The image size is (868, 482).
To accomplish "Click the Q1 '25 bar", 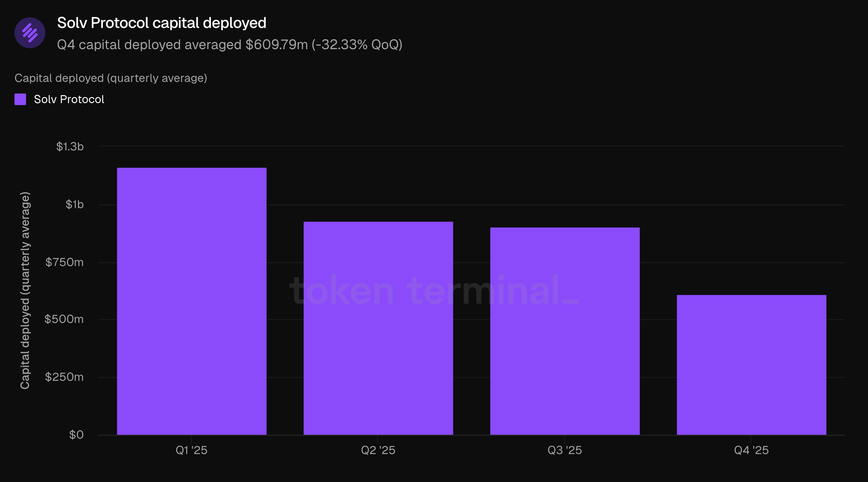I will 191,301.
